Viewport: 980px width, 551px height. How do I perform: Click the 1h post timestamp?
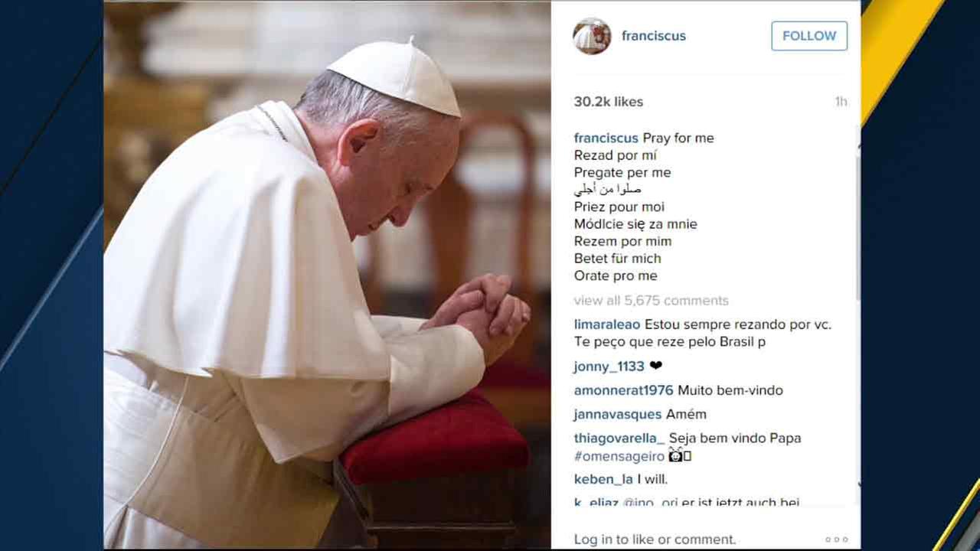[841, 102]
